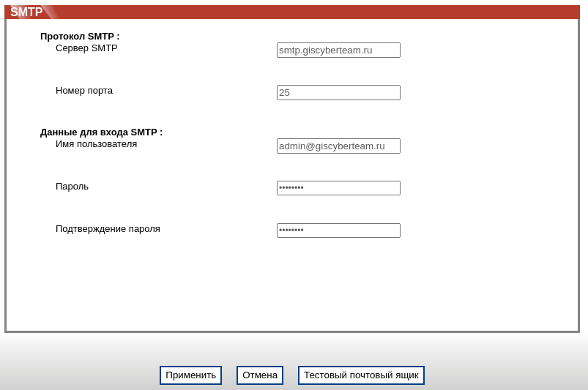
Task: Click the Данные для входа SMTP heading
Action: [101, 132]
